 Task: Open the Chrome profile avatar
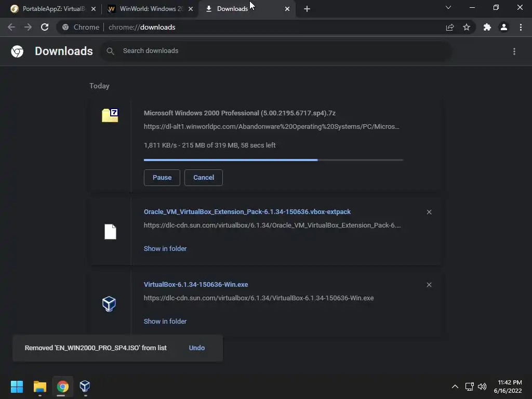[504, 27]
